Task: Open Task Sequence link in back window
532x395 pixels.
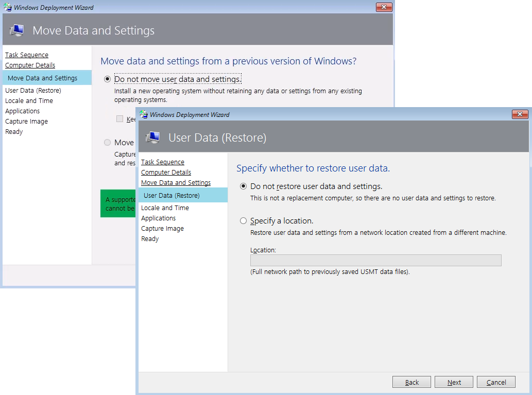Action: point(26,55)
